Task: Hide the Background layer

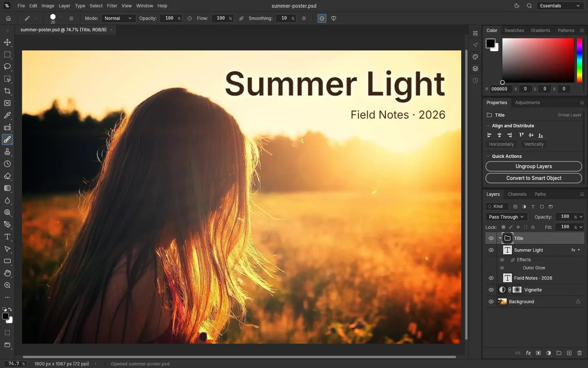Action: coord(491,302)
